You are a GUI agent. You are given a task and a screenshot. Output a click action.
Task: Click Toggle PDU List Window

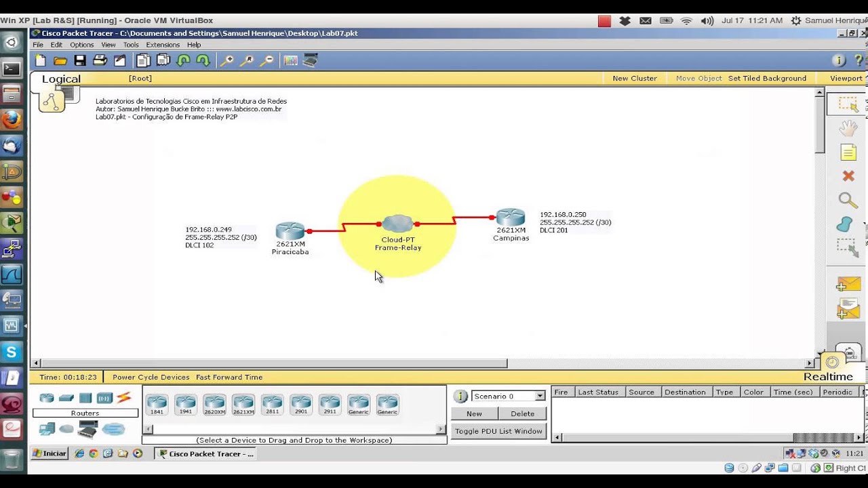point(498,431)
